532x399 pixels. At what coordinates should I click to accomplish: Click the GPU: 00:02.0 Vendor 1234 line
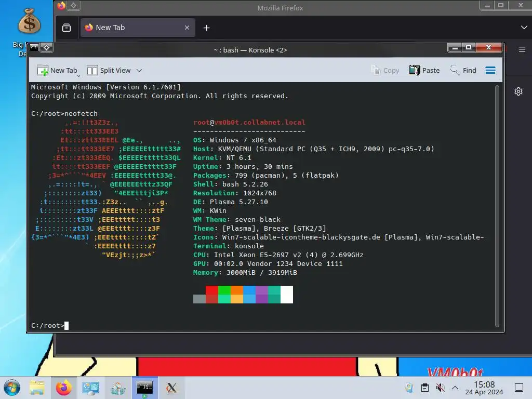tap(268, 263)
